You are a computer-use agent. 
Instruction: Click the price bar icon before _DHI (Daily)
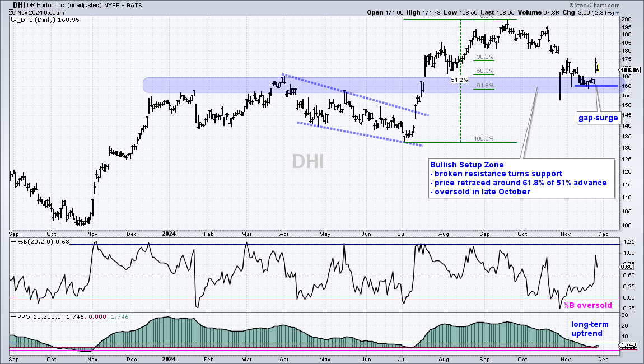pyautogui.click(x=13, y=20)
